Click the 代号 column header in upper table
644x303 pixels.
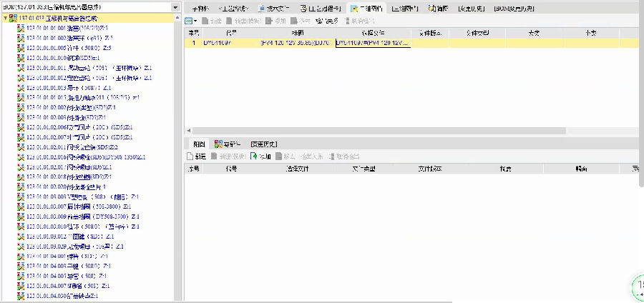coord(231,33)
